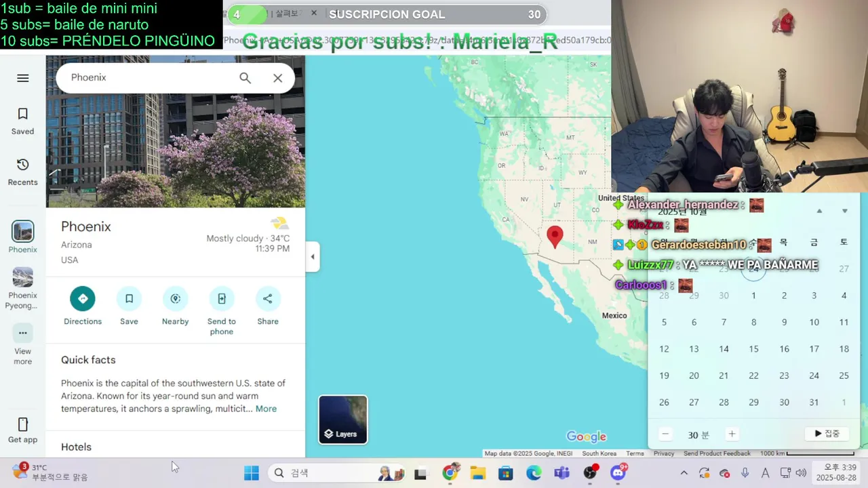Open File Explorer from the taskbar
868x488 pixels.
click(478, 473)
